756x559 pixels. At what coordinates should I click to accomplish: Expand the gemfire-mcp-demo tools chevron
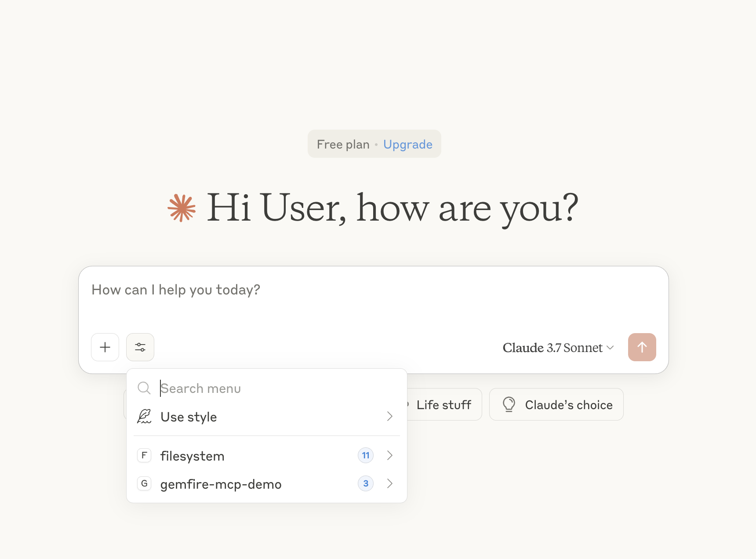coord(389,483)
